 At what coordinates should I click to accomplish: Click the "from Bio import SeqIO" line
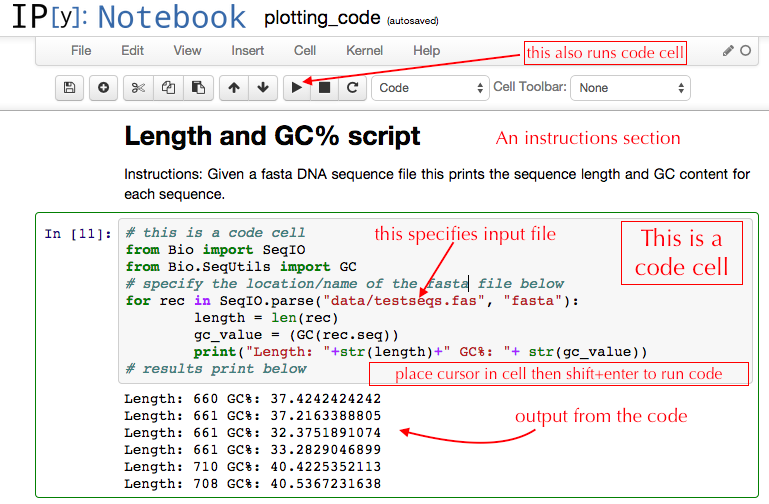click(x=215, y=250)
